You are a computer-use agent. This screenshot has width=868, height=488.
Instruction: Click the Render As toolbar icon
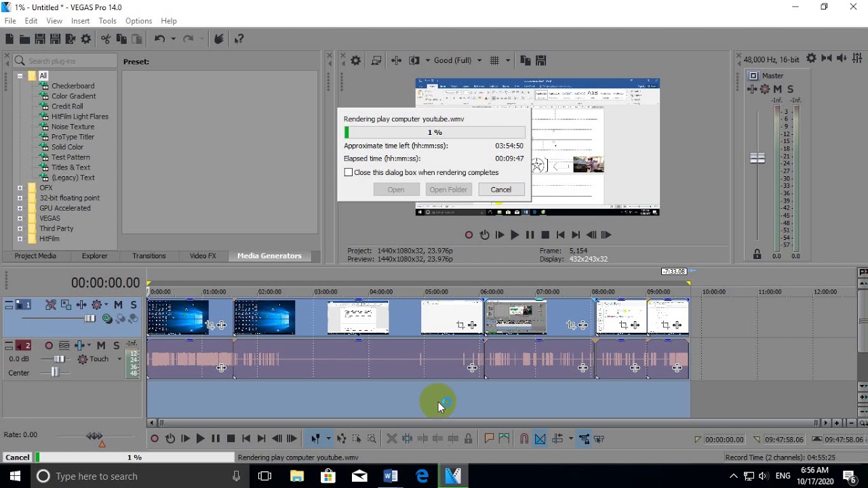71,39
